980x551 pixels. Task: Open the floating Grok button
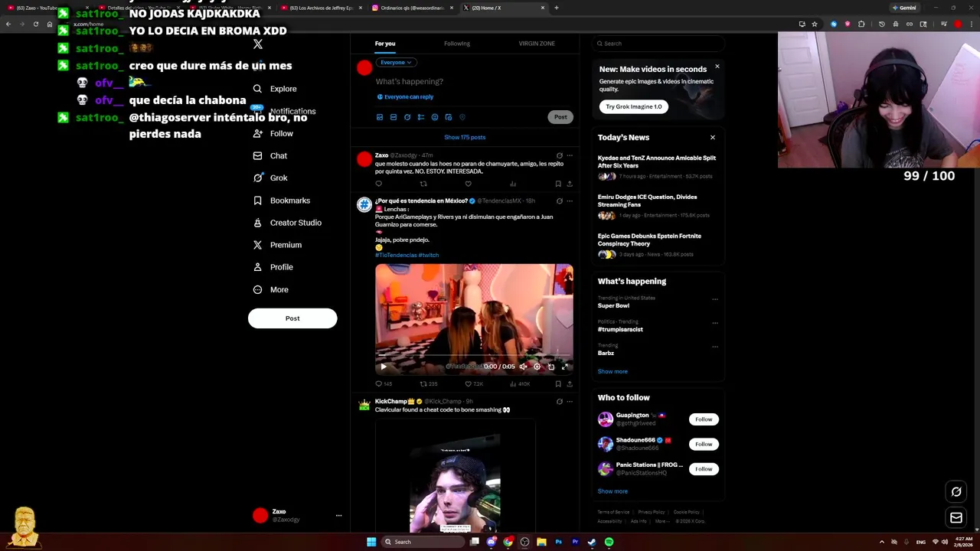956,492
